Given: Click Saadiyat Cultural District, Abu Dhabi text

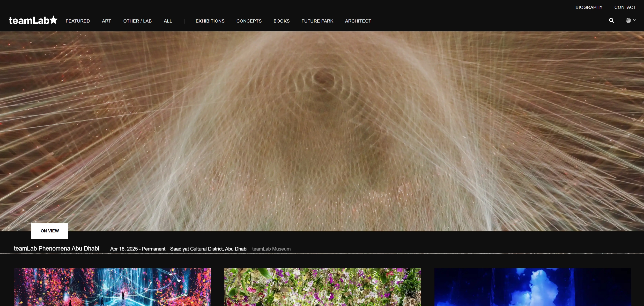Looking at the screenshot, I should click(x=209, y=249).
